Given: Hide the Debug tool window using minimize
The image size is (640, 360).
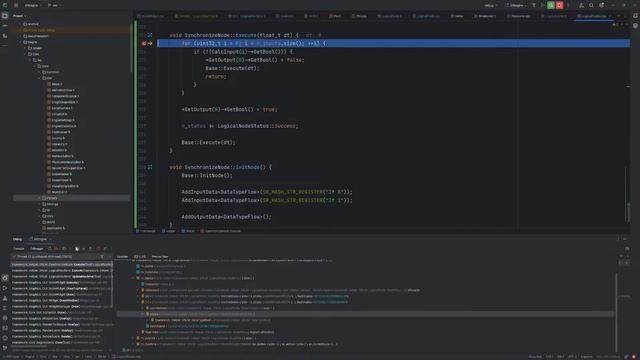Looking at the screenshot, I should tap(625, 239).
